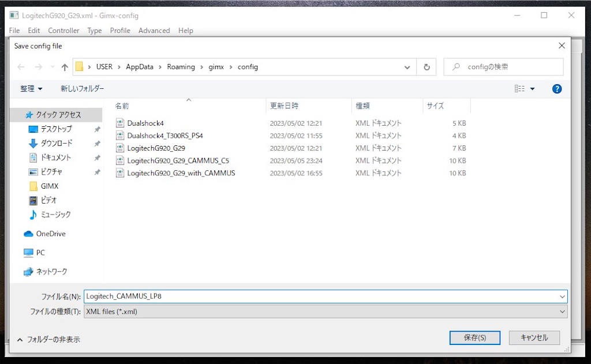
Task: Open the File menu in Gimx-config
Action: tap(14, 31)
